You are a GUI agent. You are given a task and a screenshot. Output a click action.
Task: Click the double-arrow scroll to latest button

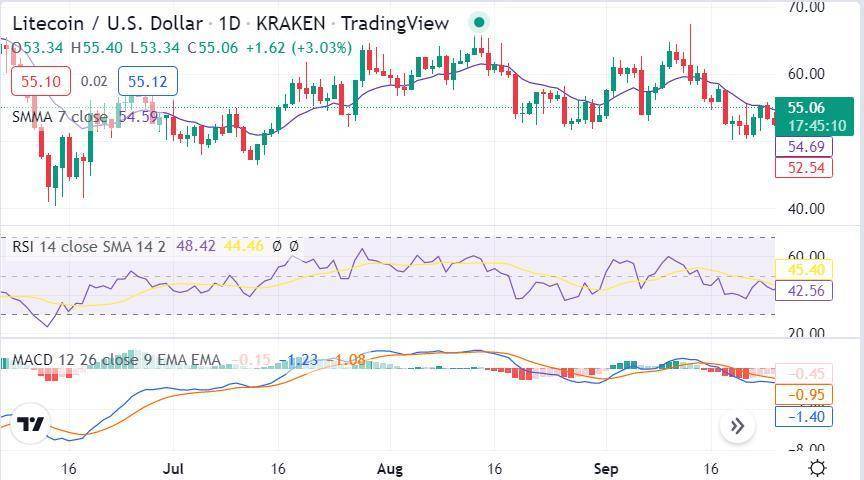[x=737, y=426]
